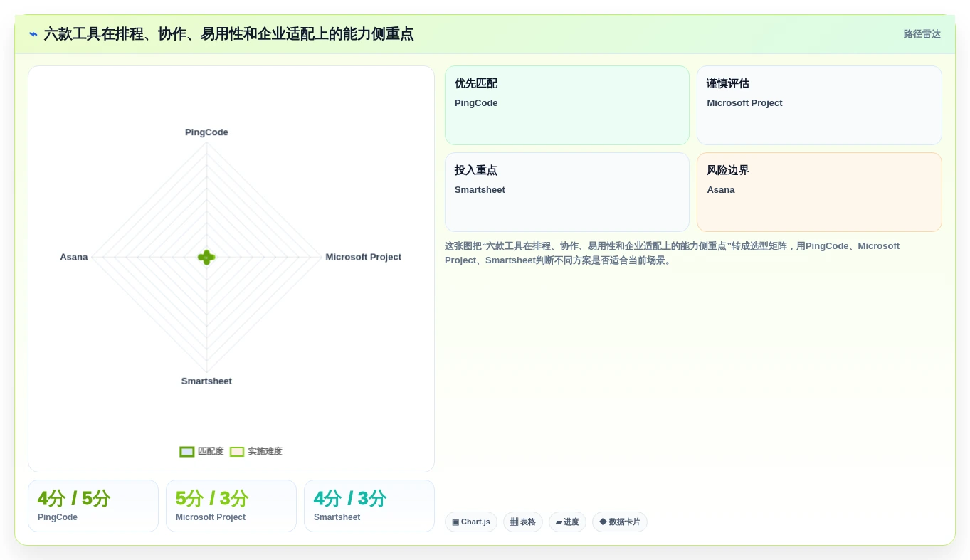970x560 pixels.
Task: Click the Chart.js chip's square icon
Action: 455,522
